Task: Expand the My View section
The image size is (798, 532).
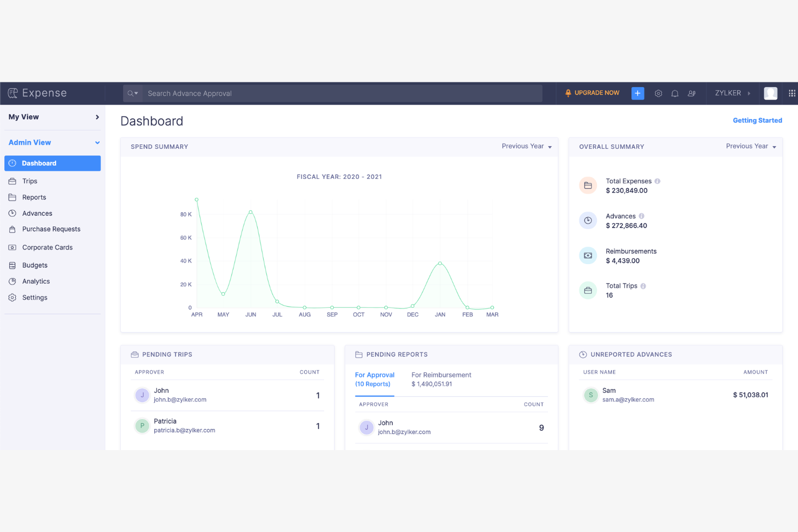Action: [52, 117]
